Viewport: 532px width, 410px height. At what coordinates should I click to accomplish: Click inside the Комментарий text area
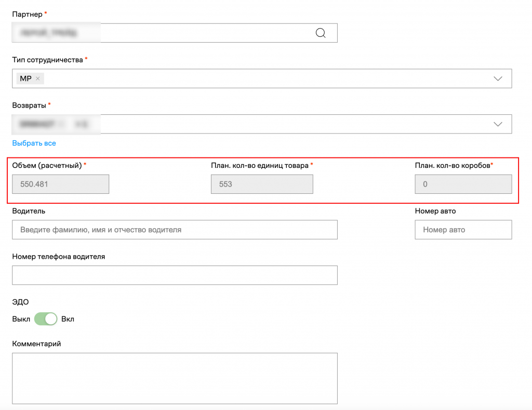click(175, 378)
